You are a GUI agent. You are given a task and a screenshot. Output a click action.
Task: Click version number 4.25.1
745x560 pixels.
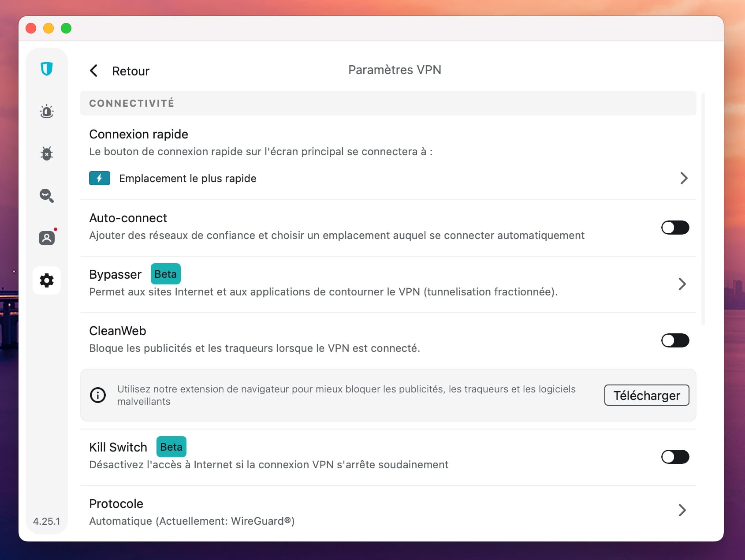[47, 521]
